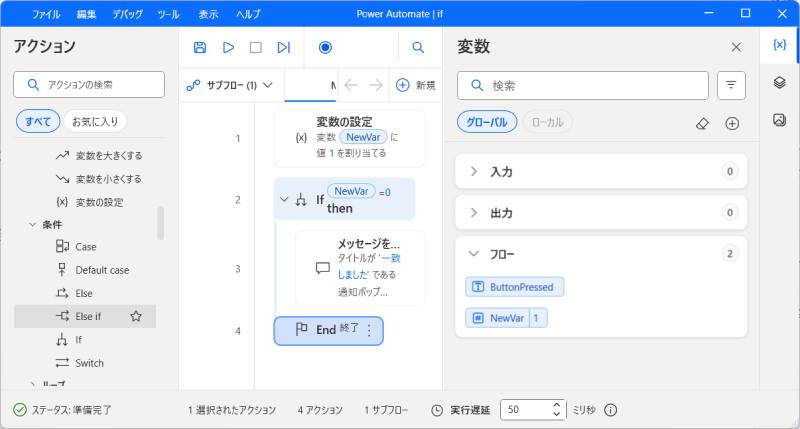Start the recorder with record icon

(325, 47)
